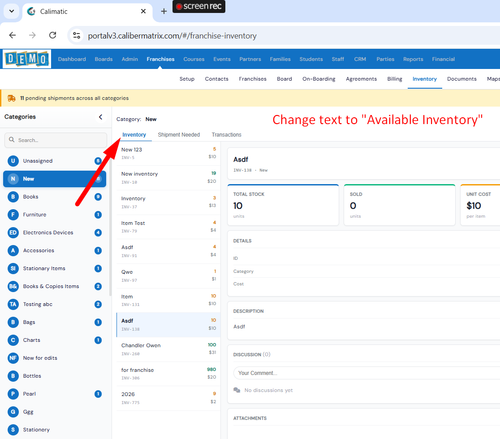Image resolution: width=500 pixels, height=439 pixels.
Task: Go to the Board sub-tab
Action: pos(284,79)
